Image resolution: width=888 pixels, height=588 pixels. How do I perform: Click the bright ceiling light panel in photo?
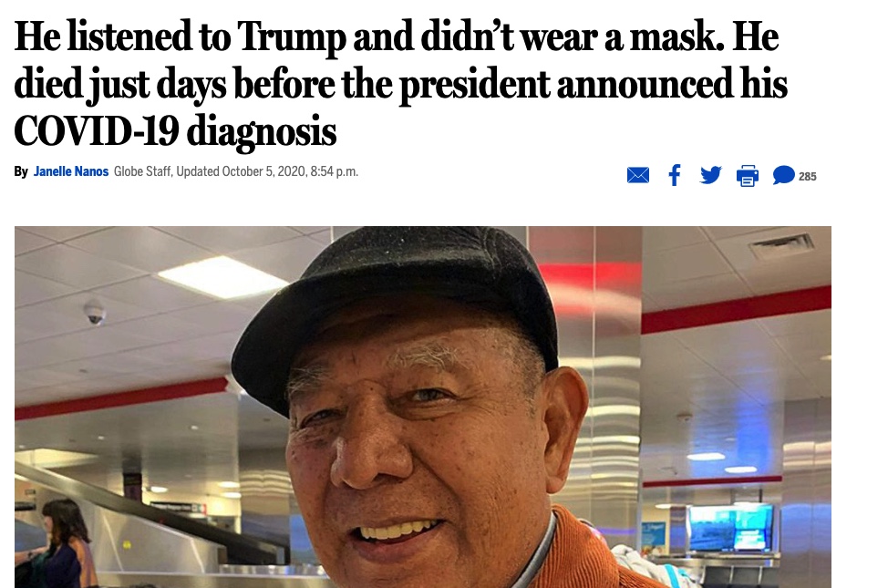(x=223, y=277)
